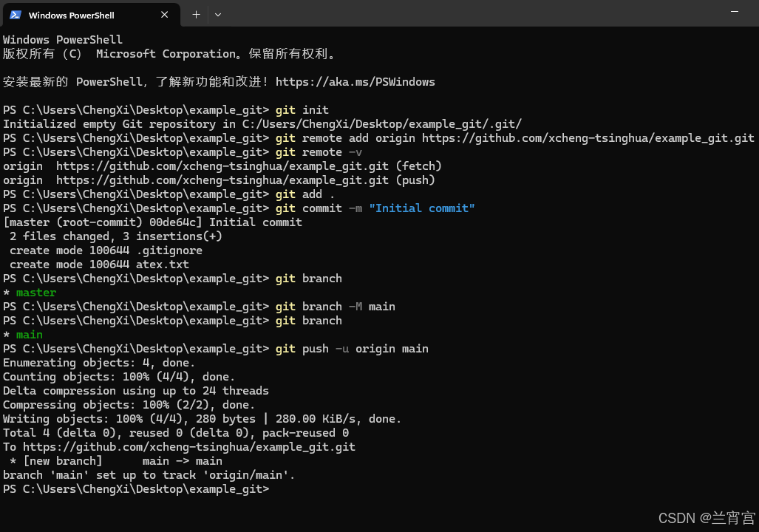759x532 pixels.
Task: Click the green '* master' branch name
Action: [35, 293]
